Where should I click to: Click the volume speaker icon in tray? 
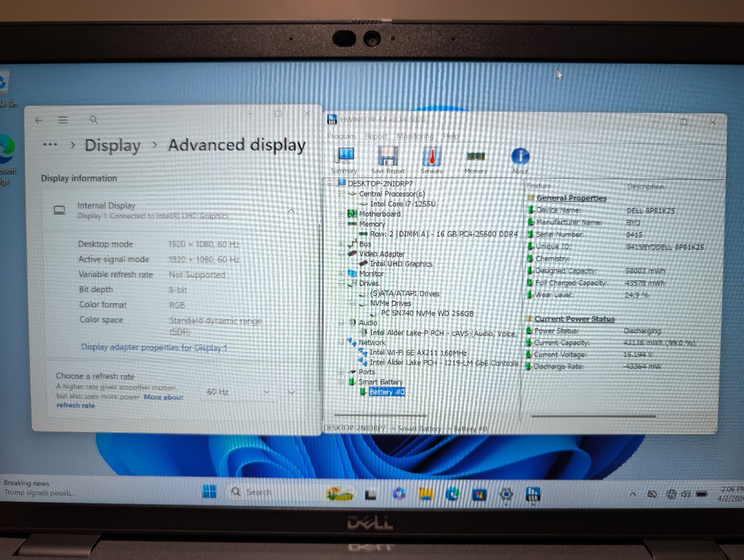point(685,494)
